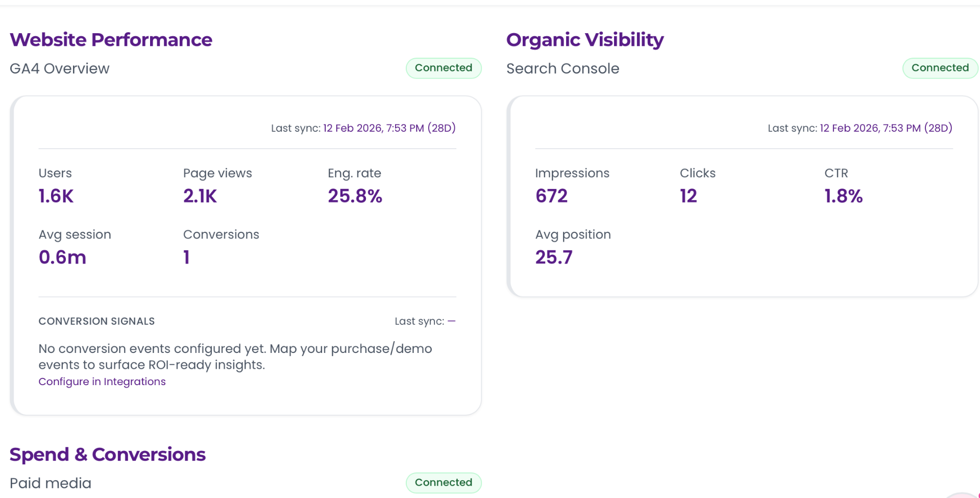Click the Conversions metric showing 1

click(186, 257)
